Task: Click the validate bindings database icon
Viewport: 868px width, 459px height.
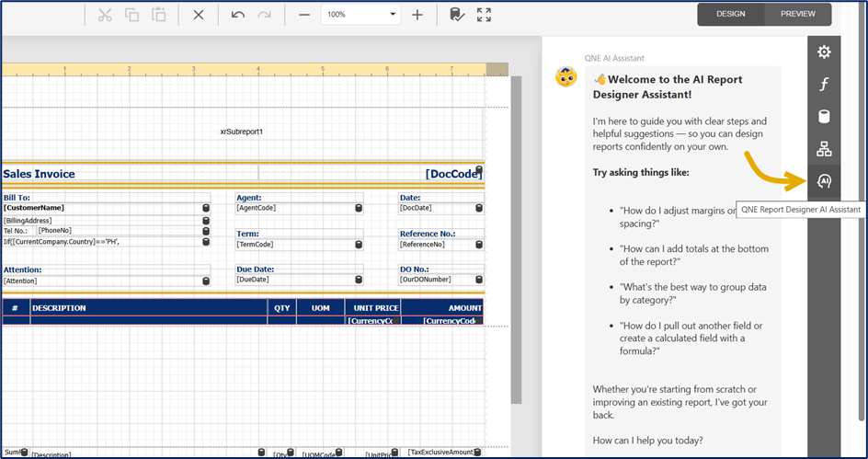Action: coord(456,15)
